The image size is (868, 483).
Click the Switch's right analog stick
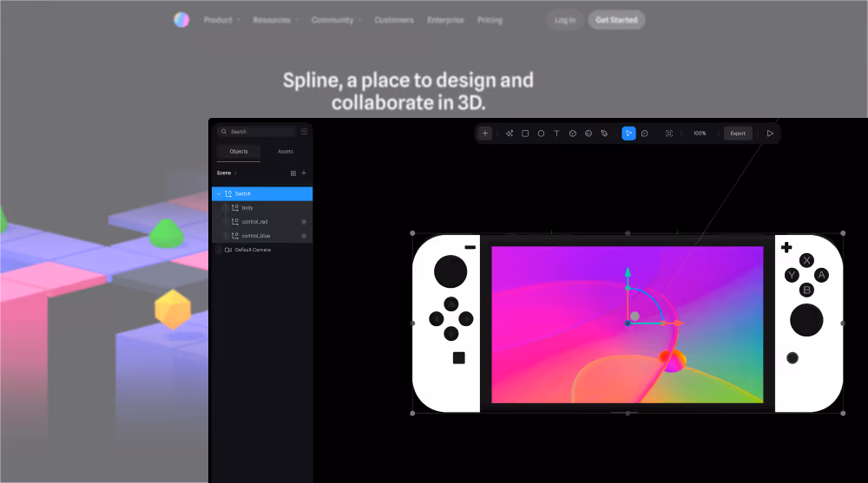point(806,320)
